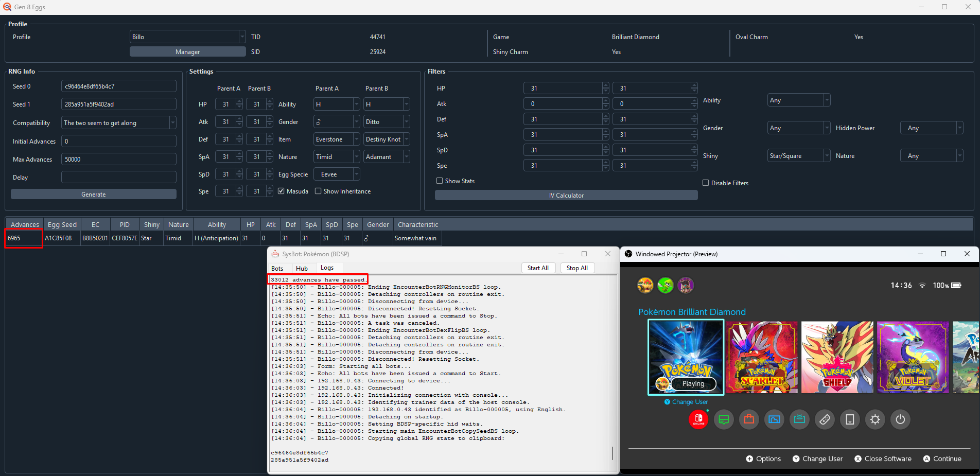
Task: Click the Initial Advances input field
Action: 119,141
